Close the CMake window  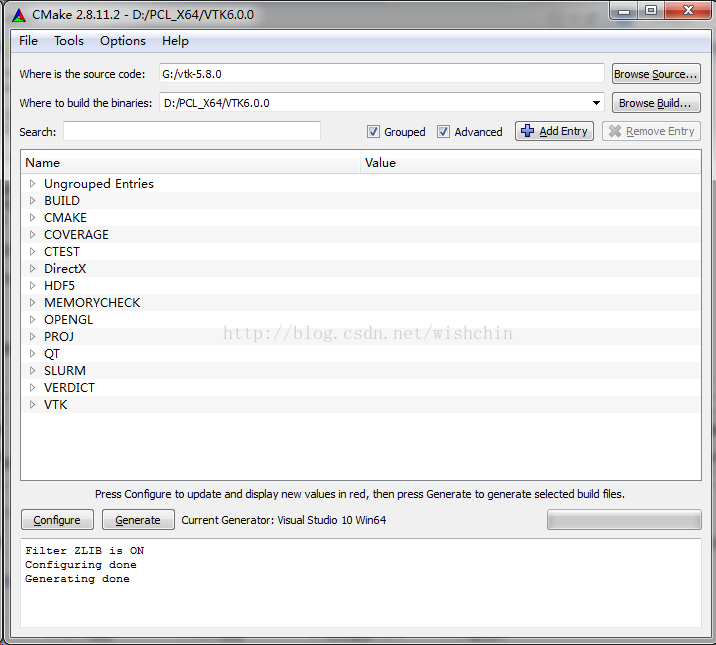click(x=688, y=10)
